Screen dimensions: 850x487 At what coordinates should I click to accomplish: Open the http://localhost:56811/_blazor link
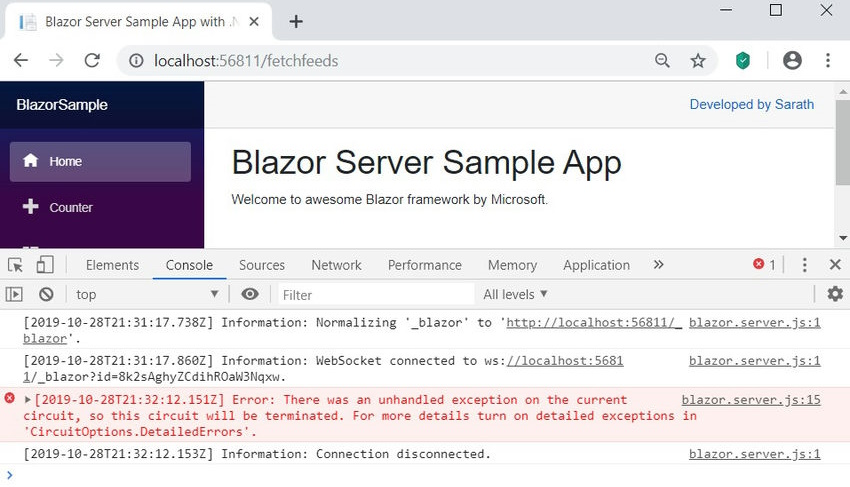point(594,323)
